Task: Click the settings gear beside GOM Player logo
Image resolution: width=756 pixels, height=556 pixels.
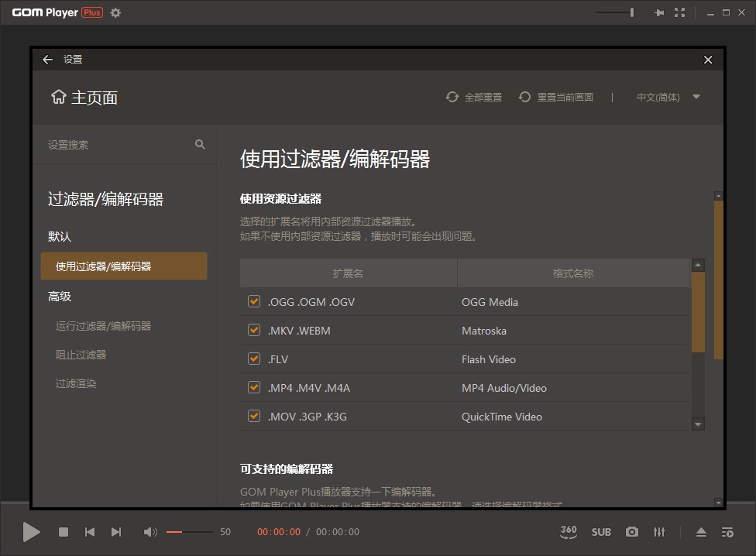Action: pos(115,12)
